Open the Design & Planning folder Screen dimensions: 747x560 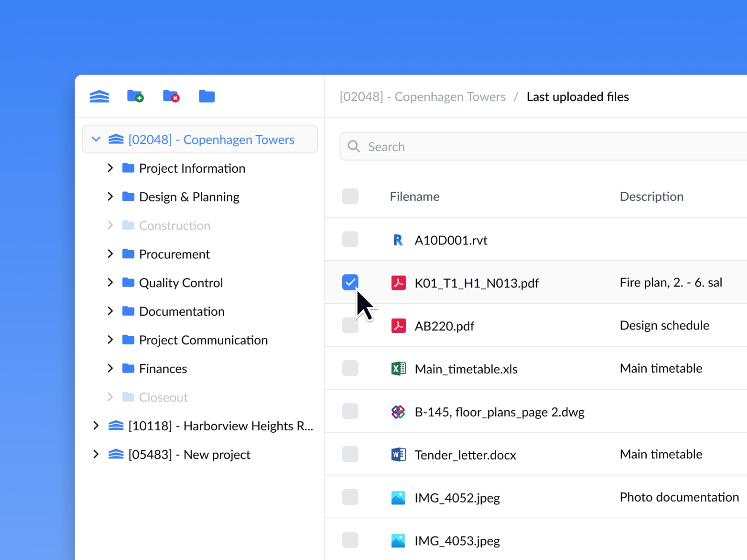(x=189, y=196)
